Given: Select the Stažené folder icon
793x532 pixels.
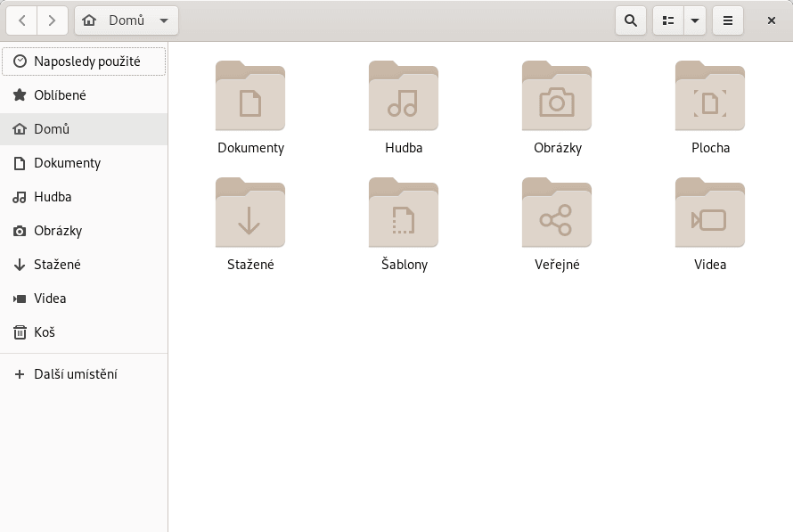Looking at the screenshot, I should coord(250,212).
